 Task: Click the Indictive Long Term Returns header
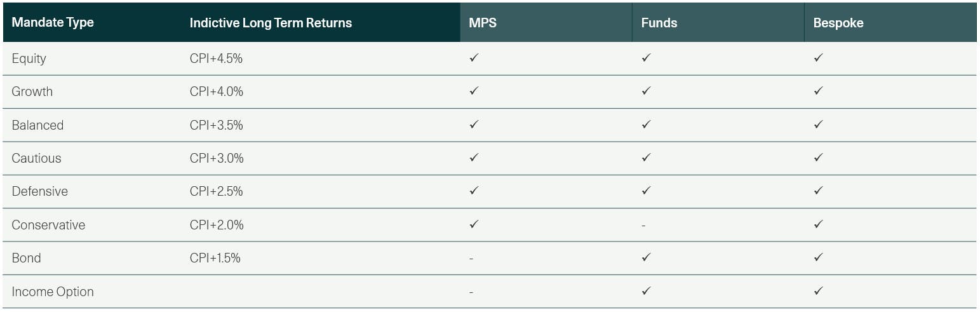271,23
